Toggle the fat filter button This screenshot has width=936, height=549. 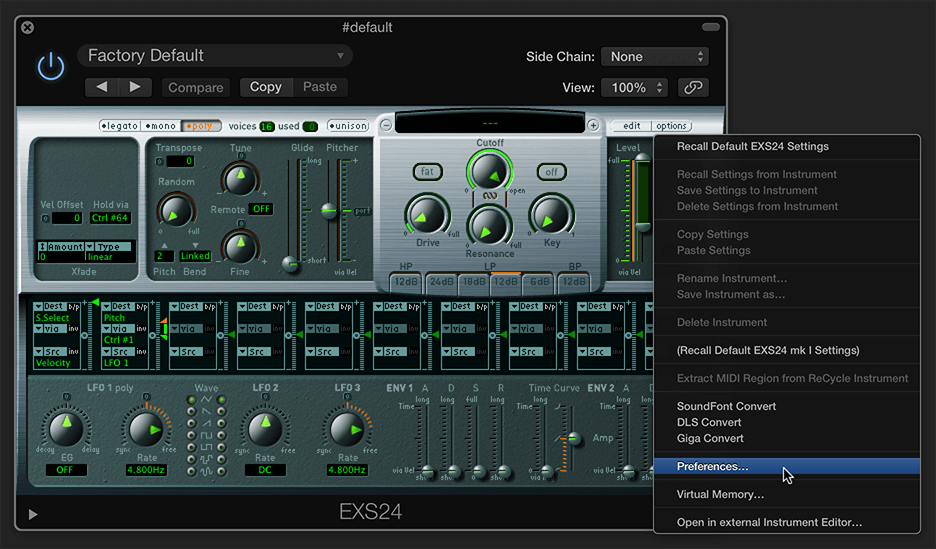[x=427, y=172]
